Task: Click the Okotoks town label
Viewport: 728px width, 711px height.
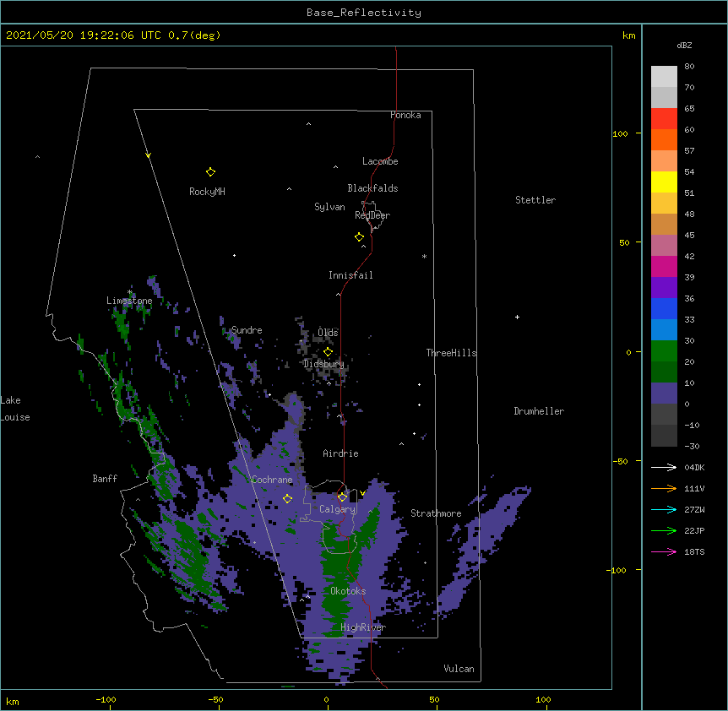Action: (x=348, y=591)
